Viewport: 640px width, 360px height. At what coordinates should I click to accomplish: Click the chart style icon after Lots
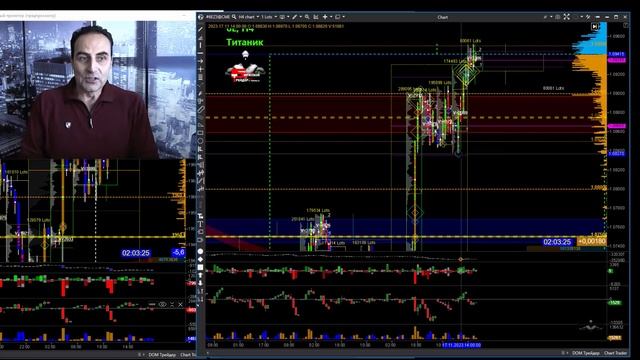click(282, 17)
